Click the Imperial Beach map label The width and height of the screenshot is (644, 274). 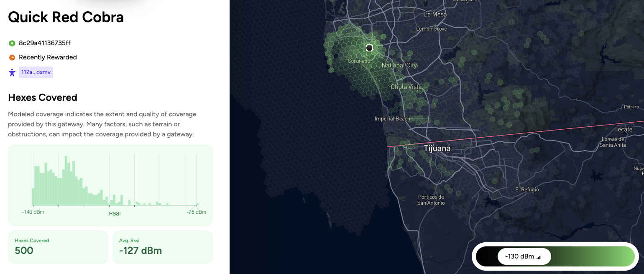tap(392, 119)
